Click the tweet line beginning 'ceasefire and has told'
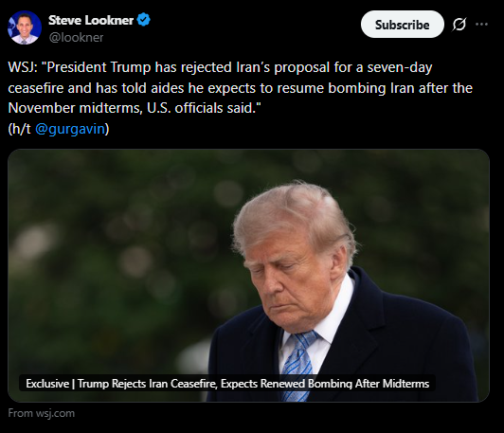The image size is (504, 433). tap(240, 88)
